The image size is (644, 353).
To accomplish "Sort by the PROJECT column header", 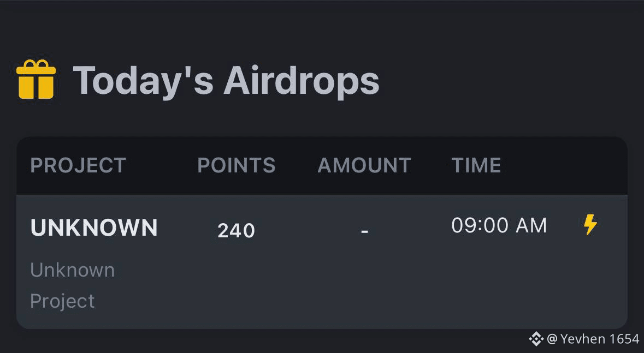I will click(x=78, y=165).
